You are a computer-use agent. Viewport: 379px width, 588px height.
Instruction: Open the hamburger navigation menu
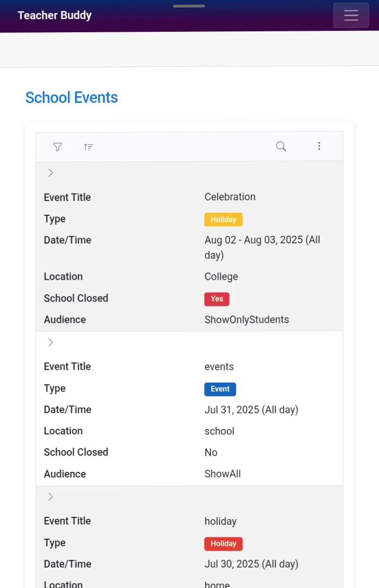tap(351, 16)
